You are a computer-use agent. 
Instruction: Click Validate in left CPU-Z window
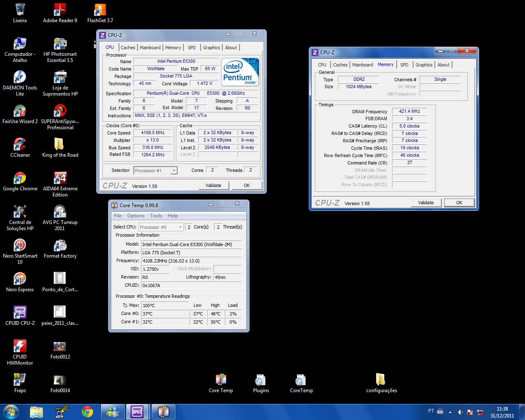pos(213,185)
